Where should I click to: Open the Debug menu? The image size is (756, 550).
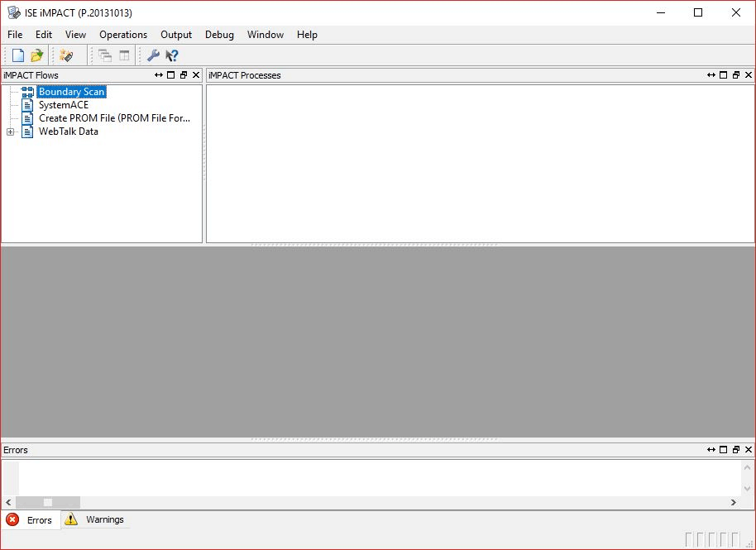pyautogui.click(x=219, y=35)
